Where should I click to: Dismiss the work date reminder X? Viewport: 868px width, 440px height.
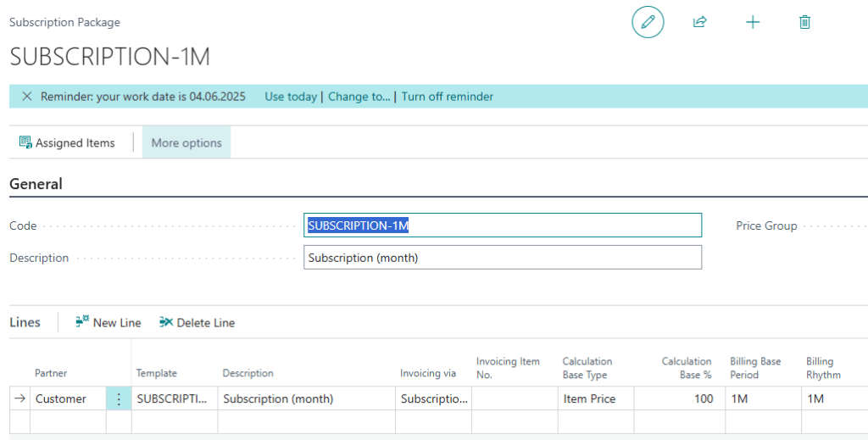pos(27,97)
